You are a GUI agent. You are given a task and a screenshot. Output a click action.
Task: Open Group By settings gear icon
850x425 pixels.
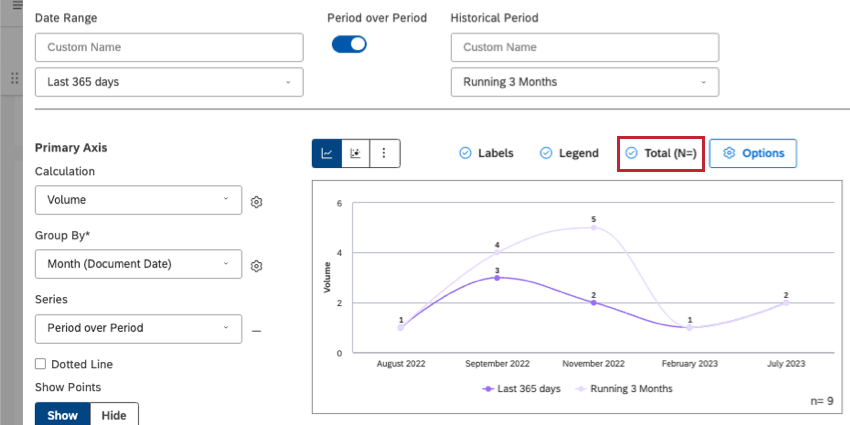coord(257,265)
